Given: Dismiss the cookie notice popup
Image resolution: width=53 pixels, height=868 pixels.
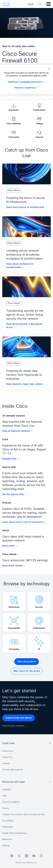Looking at the screenshot, I should click(x=49, y=69).
